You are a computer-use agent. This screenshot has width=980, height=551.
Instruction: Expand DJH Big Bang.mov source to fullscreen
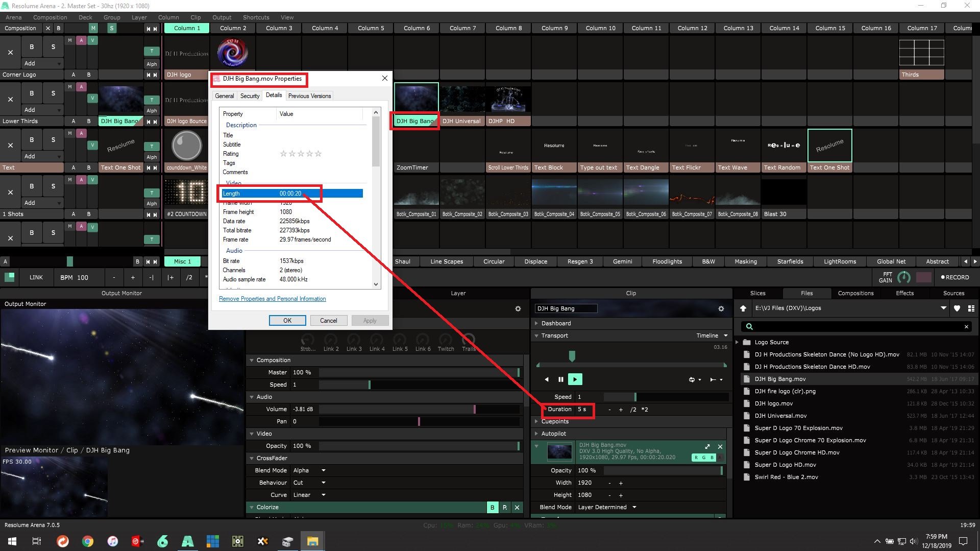pos(707,447)
